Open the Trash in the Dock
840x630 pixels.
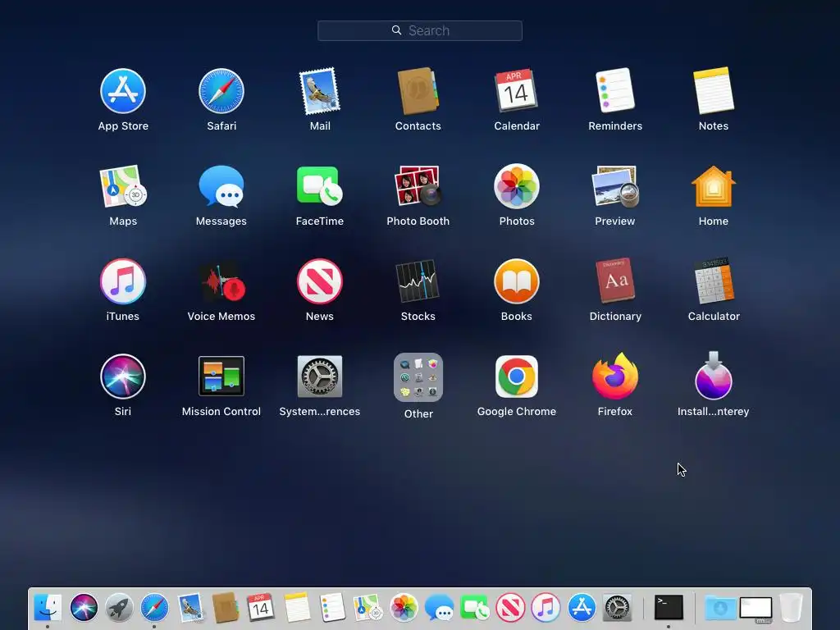click(792, 608)
